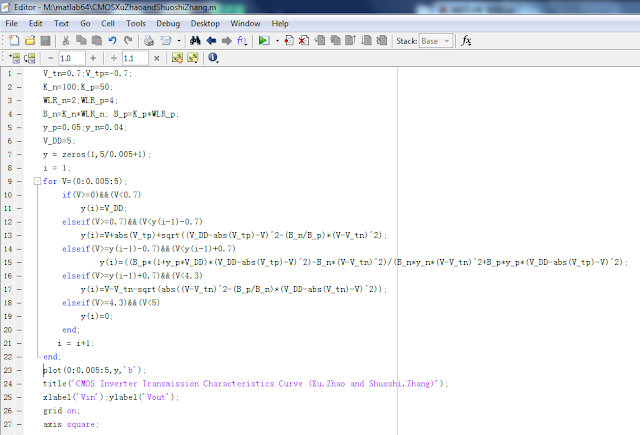This screenshot has width=640, height=435.
Task: Open the Stack dropdown showing Base
Action: click(x=436, y=41)
